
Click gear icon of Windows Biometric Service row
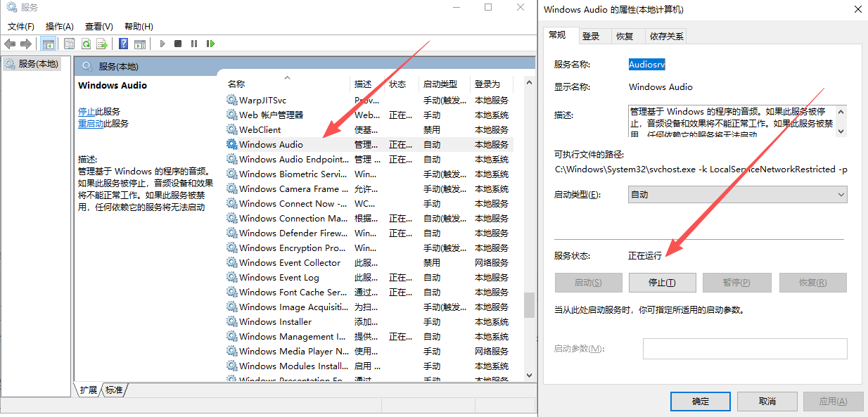pos(232,174)
